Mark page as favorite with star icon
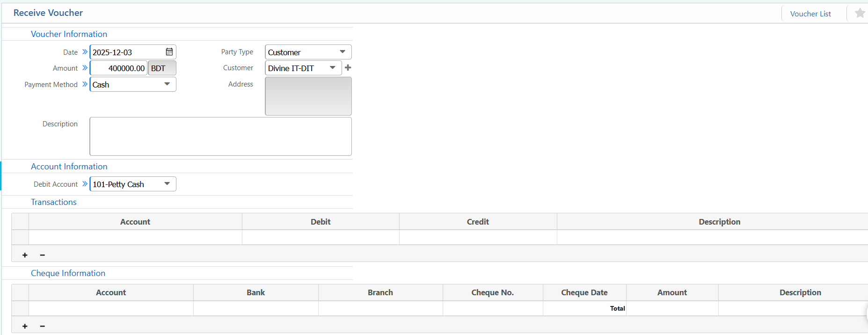The height and width of the screenshot is (335, 868). [860, 13]
